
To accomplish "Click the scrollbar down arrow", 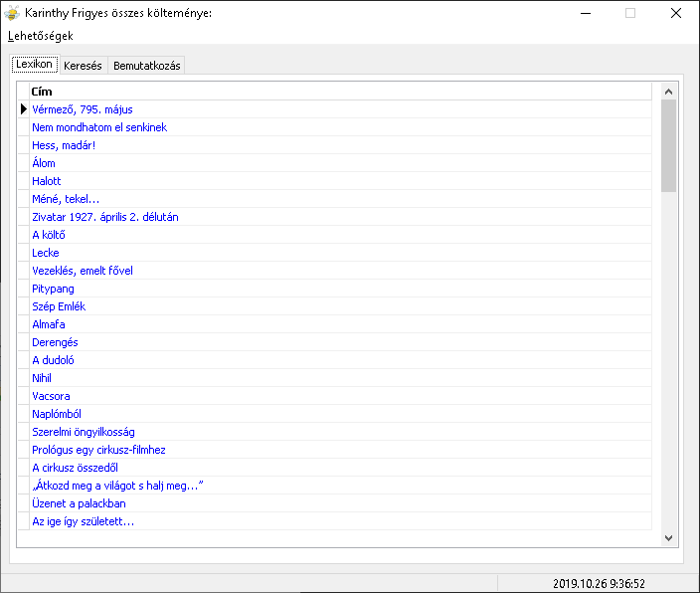I will click(668, 538).
